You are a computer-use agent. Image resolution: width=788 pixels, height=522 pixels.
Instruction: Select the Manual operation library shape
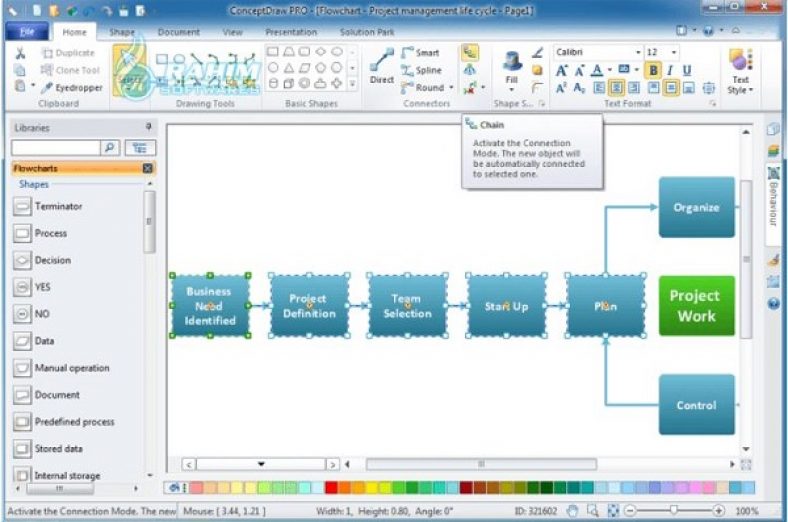[x=61, y=368]
